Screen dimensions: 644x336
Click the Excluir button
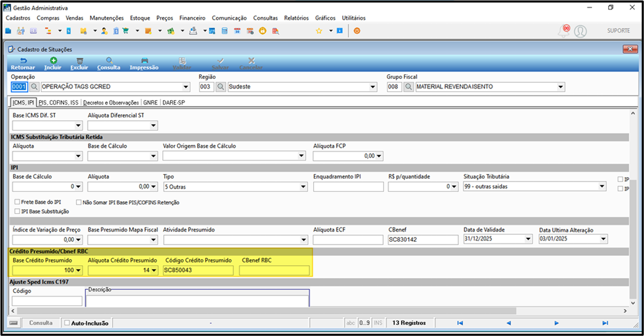coord(79,64)
